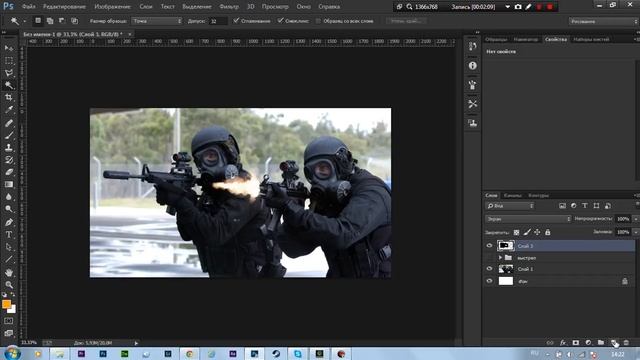
Task: Add an adjustment layer
Action: tap(588, 342)
